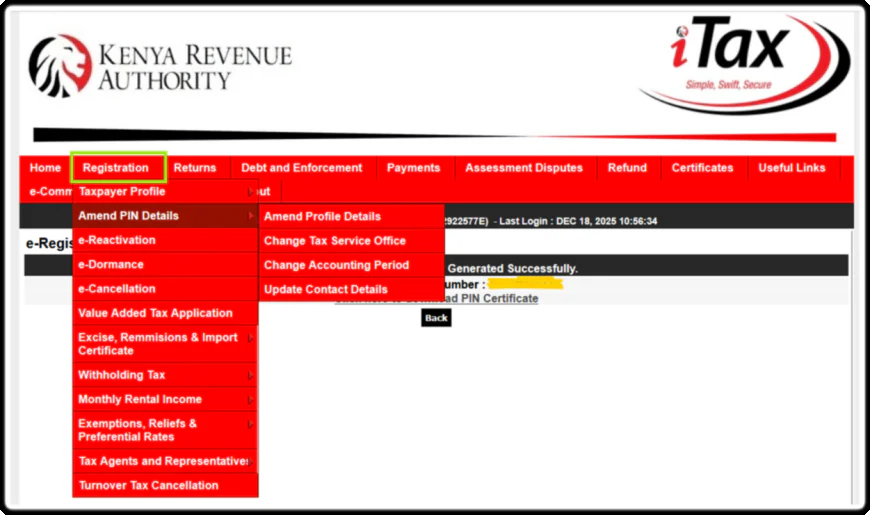Expand the Excise, Remmisions submenu arrow
The width and height of the screenshot is (870, 515).
(x=250, y=338)
